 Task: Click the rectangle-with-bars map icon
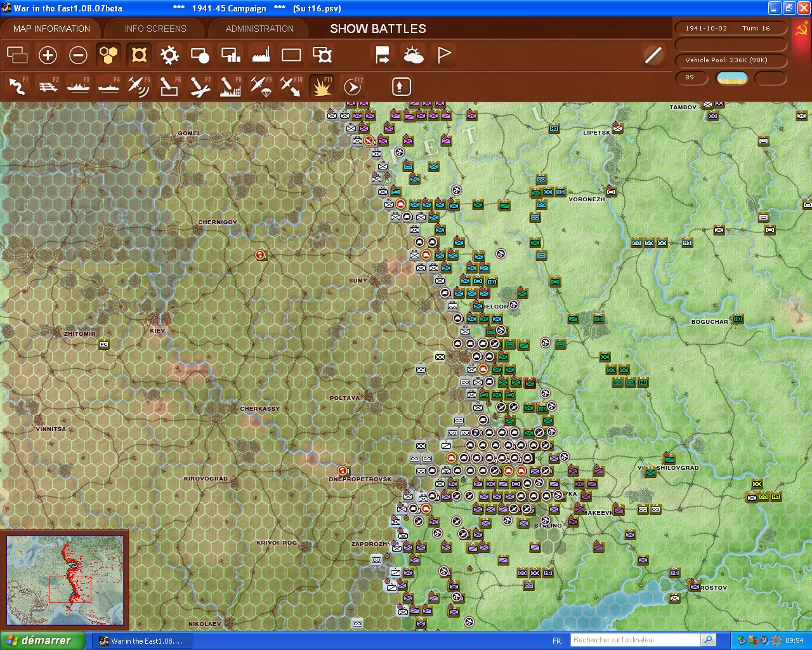click(x=230, y=55)
